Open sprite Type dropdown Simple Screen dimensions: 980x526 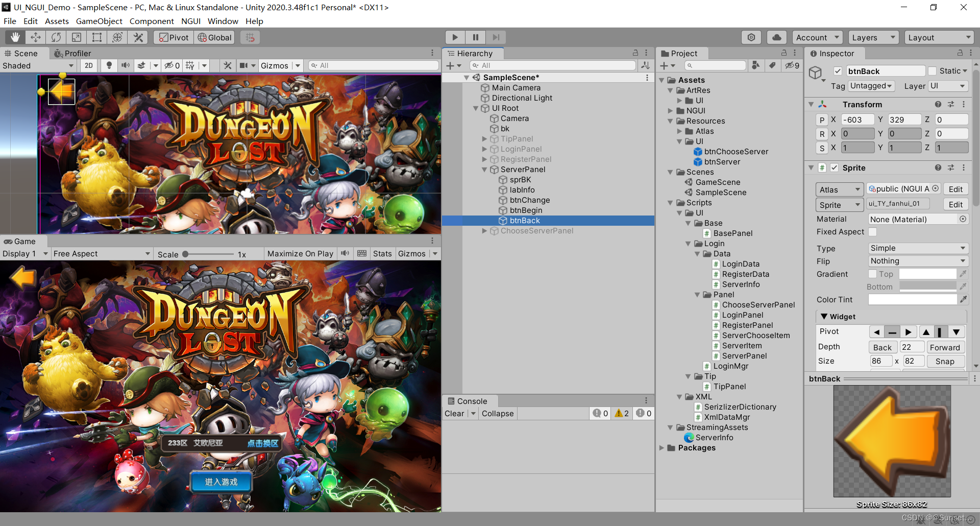[918, 248]
